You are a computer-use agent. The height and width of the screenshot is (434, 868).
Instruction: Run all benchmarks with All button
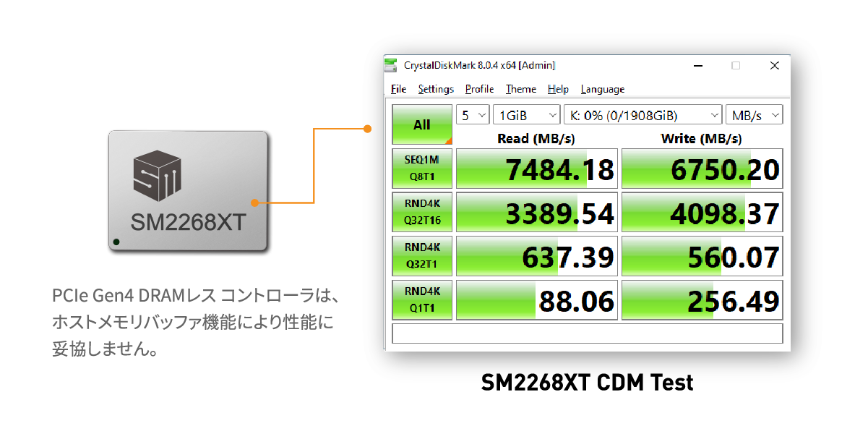pyautogui.click(x=422, y=125)
